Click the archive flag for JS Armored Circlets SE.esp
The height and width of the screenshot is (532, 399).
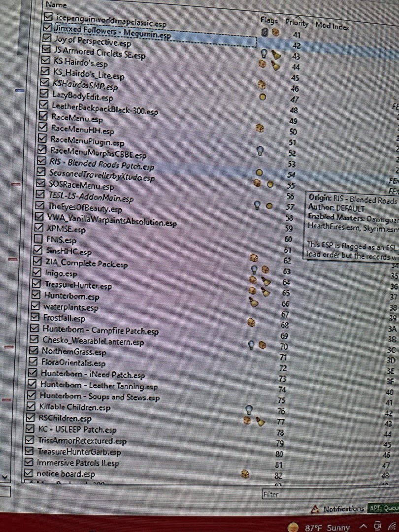pyautogui.click(x=262, y=63)
